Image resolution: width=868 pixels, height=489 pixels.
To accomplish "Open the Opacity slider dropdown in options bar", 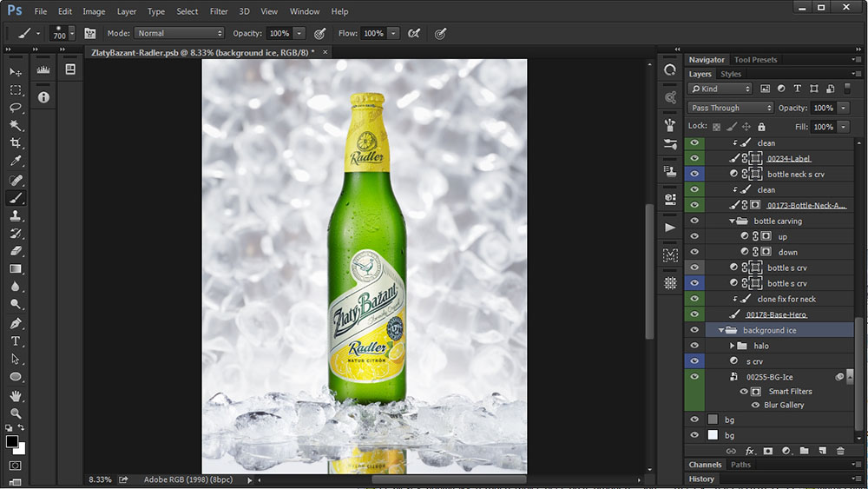I will point(299,33).
